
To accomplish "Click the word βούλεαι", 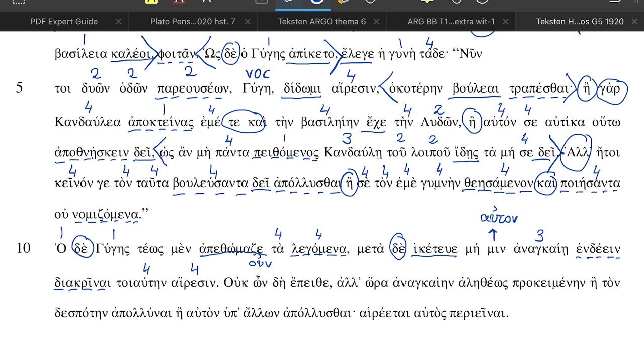I will [x=476, y=89].
